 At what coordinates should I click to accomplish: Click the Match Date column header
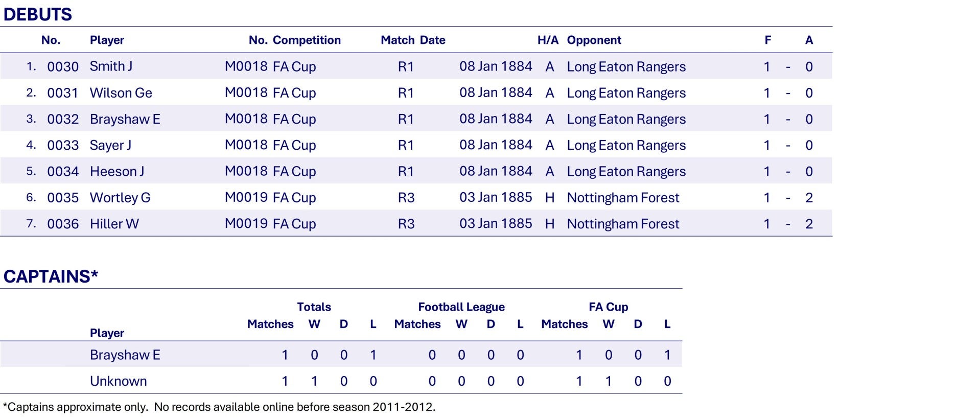tap(413, 40)
